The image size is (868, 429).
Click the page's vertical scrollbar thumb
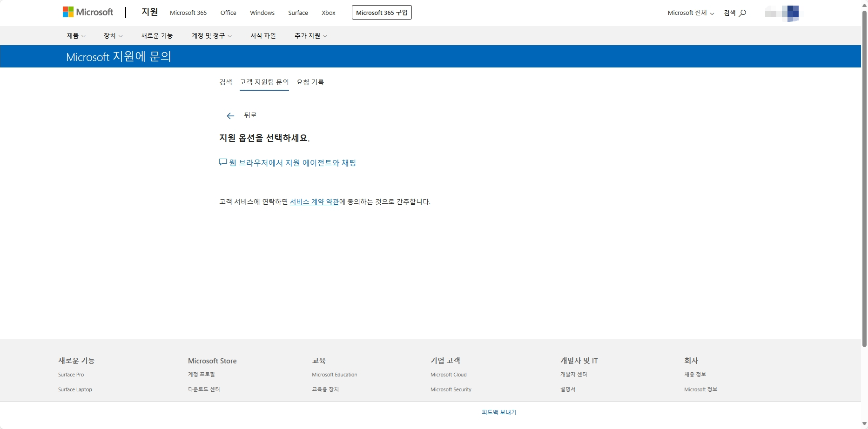point(864,178)
